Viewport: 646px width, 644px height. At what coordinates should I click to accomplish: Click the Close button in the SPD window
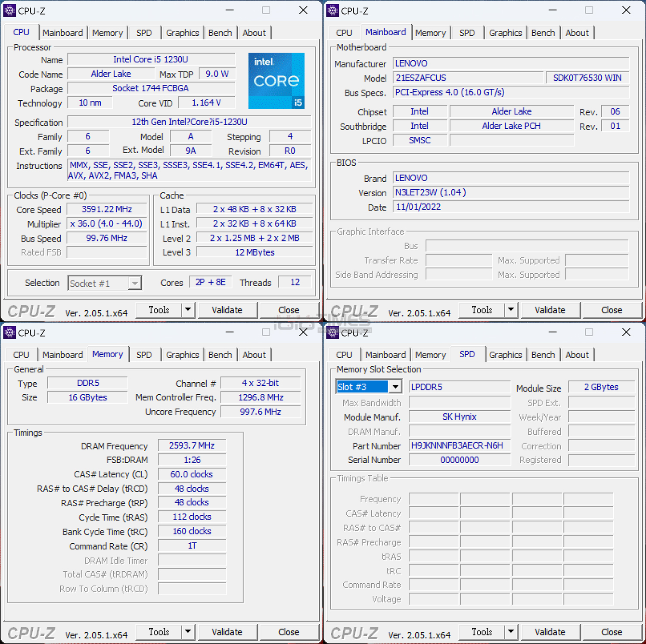[612, 632]
